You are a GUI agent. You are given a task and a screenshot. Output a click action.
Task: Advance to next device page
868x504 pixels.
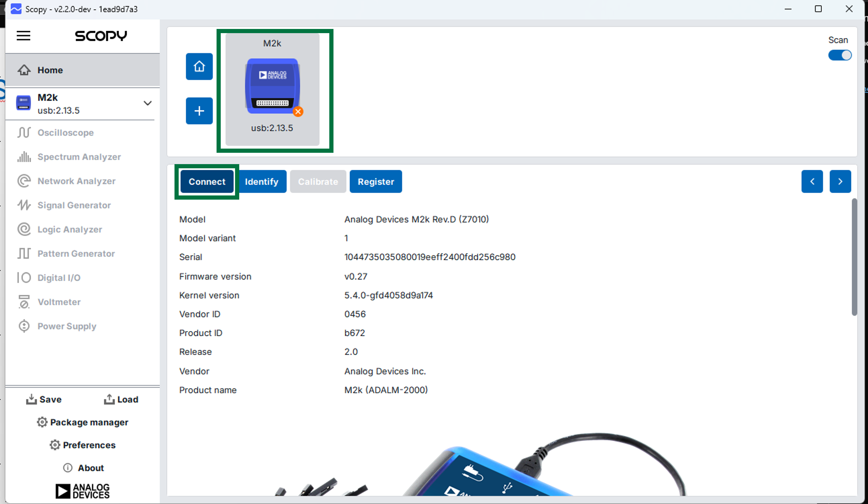[x=841, y=181]
